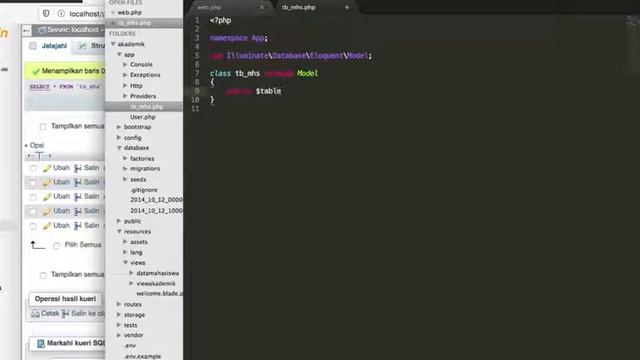The width and height of the screenshot is (640, 360).
Task: Click the phpMyAdmin panel collapse arrow icon
Action: pos(27,30)
